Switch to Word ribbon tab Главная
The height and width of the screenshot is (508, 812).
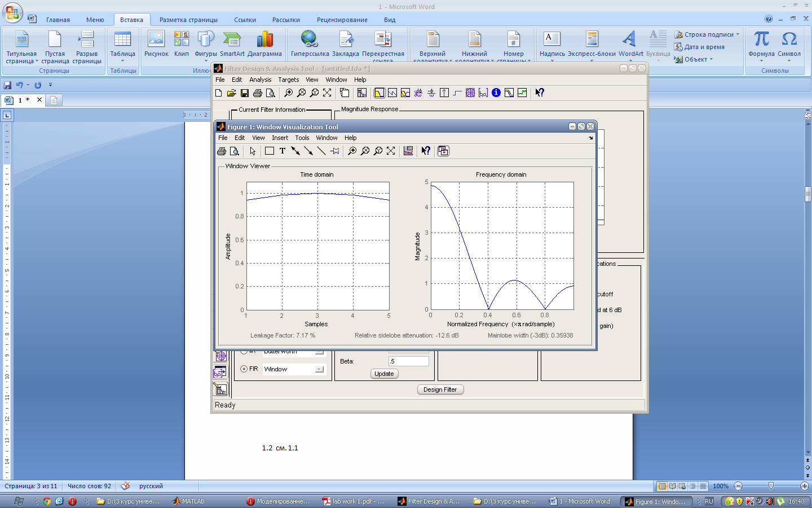58,20
